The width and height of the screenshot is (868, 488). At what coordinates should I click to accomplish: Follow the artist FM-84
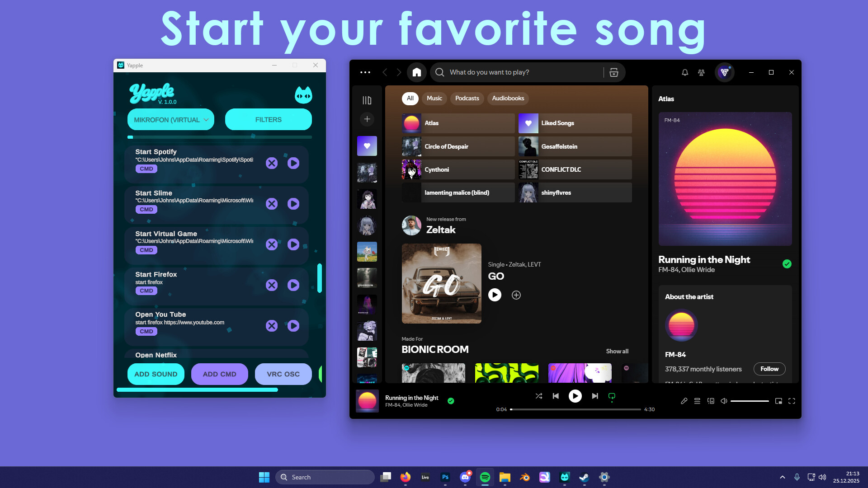[769, 369]
